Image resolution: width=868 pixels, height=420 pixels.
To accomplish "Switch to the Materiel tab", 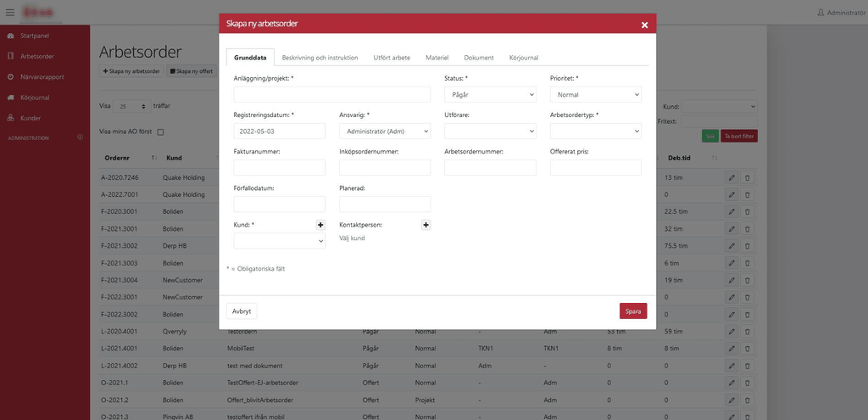I will [437, 58].
